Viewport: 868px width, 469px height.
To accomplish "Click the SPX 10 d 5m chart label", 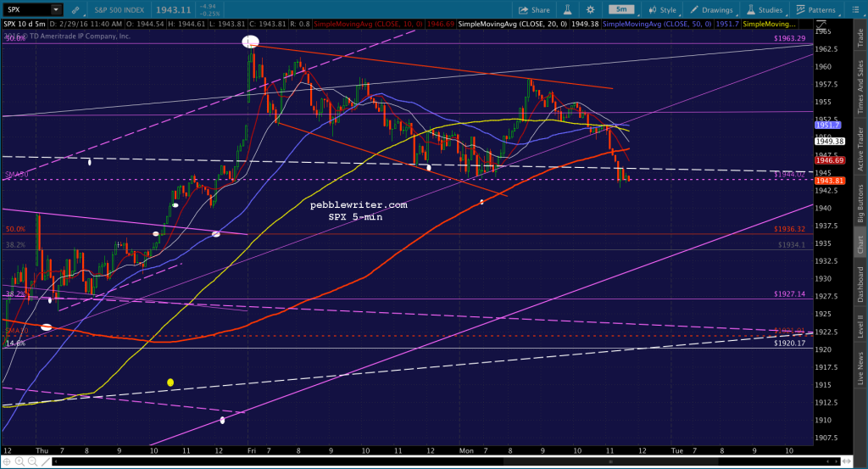I will [x=25, y=25].
